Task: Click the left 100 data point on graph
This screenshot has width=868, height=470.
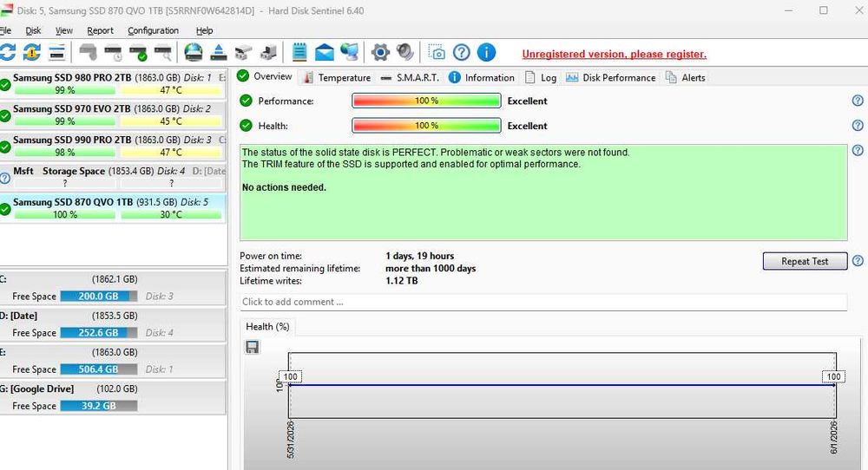Action: click(291, 376)
